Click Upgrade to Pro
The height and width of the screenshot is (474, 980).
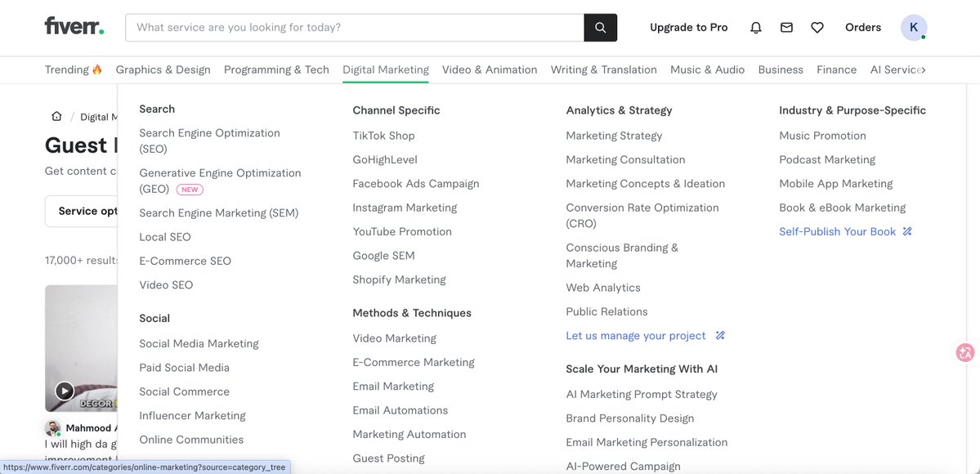click(689, 28)
